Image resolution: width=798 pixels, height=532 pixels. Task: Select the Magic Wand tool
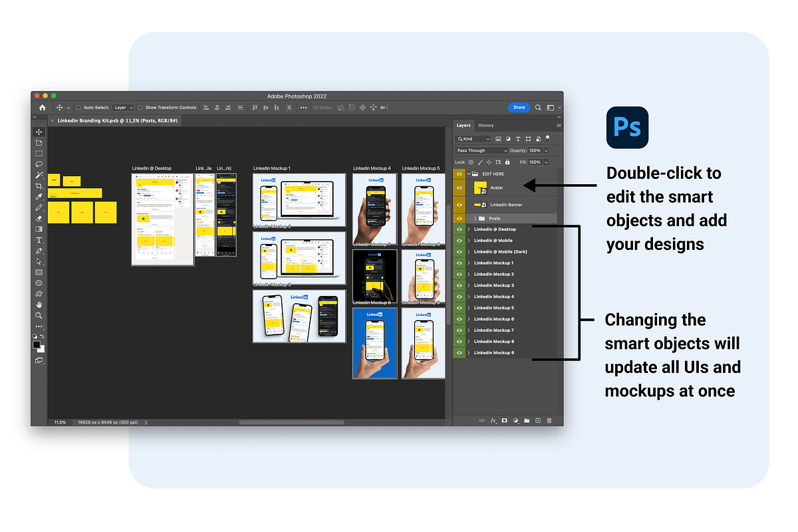click(x=39, y=175)
